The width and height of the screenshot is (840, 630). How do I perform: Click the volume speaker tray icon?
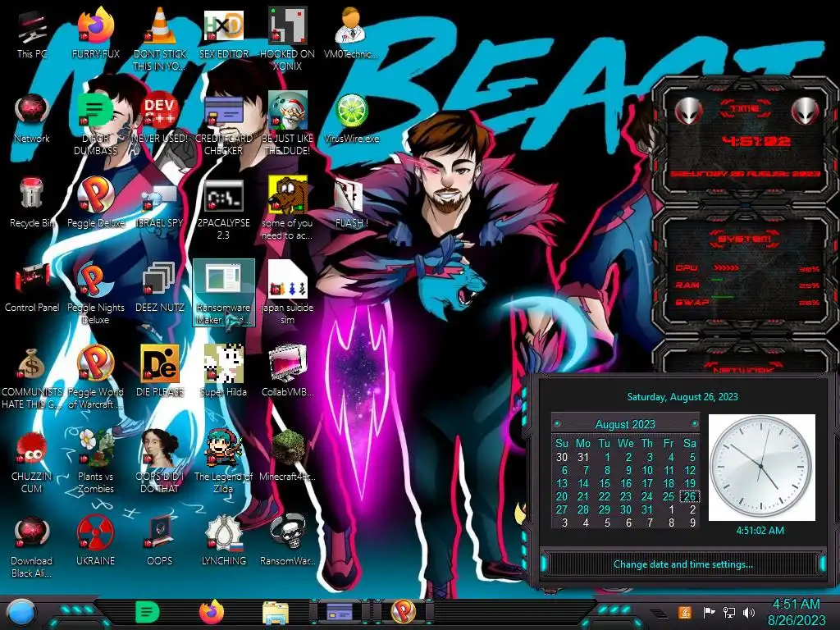pos(749,612)
